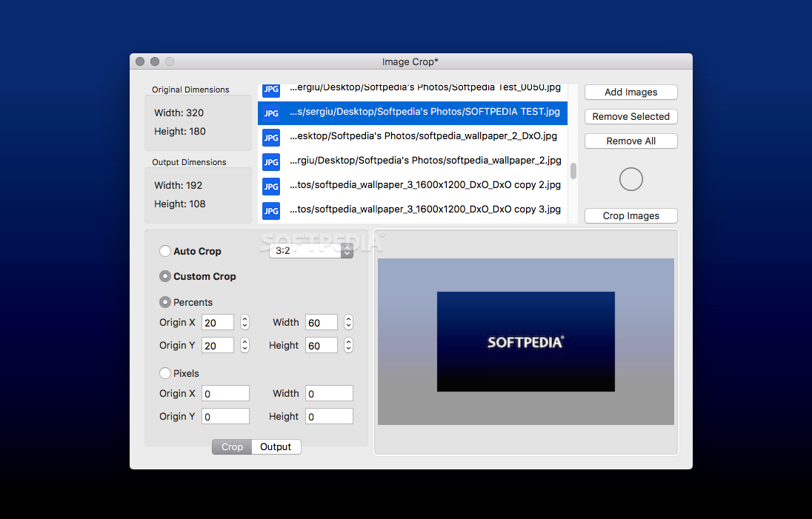Click the Remove Selected button

[x=630, y=116]
